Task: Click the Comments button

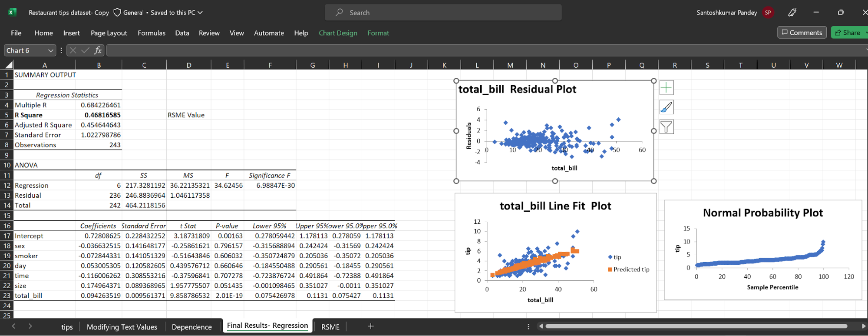Action: pos(802,33)
